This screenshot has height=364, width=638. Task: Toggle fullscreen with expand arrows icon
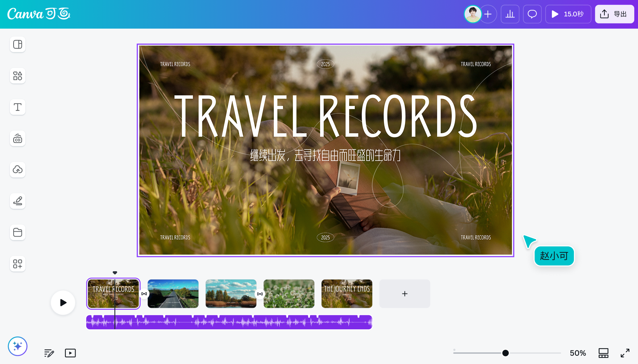[625, 353]
